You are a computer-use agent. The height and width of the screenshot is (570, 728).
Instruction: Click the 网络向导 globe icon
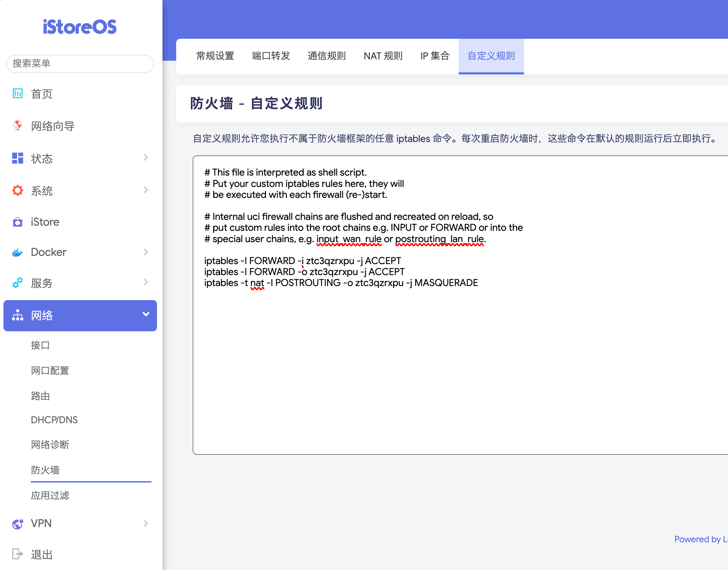click(17, 126)
